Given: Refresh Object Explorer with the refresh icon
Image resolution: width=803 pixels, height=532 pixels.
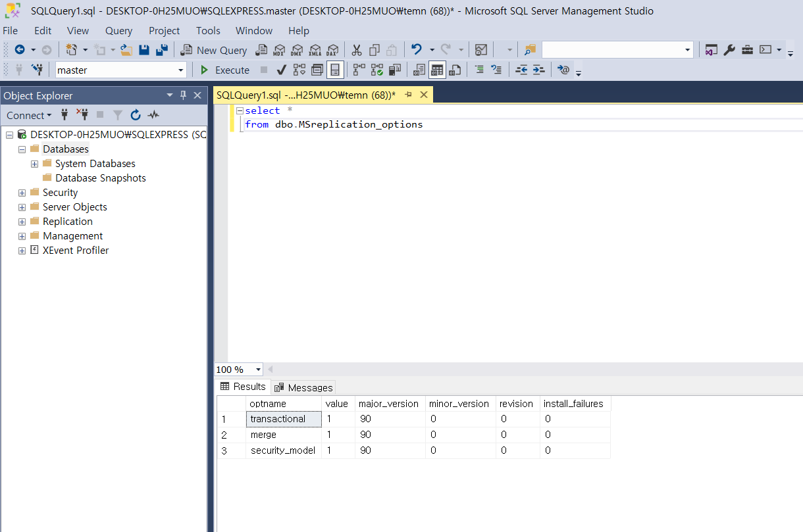Looking at the screenshot, I should click(x=136, y=115).
